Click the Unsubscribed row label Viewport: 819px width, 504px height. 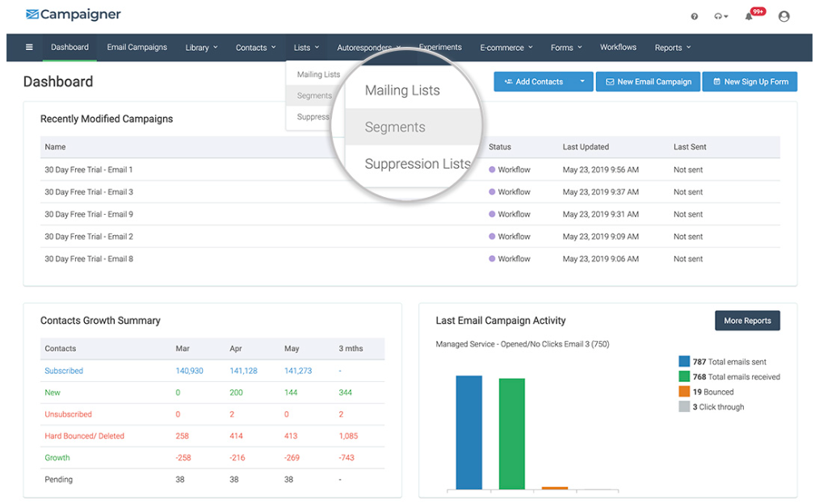(x=68, y=414)
